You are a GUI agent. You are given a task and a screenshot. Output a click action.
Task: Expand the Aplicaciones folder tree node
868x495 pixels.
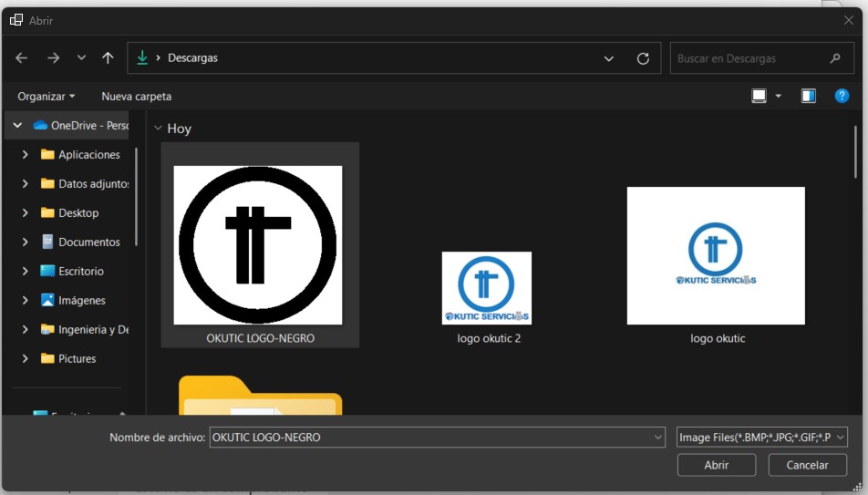coord(26,155)
